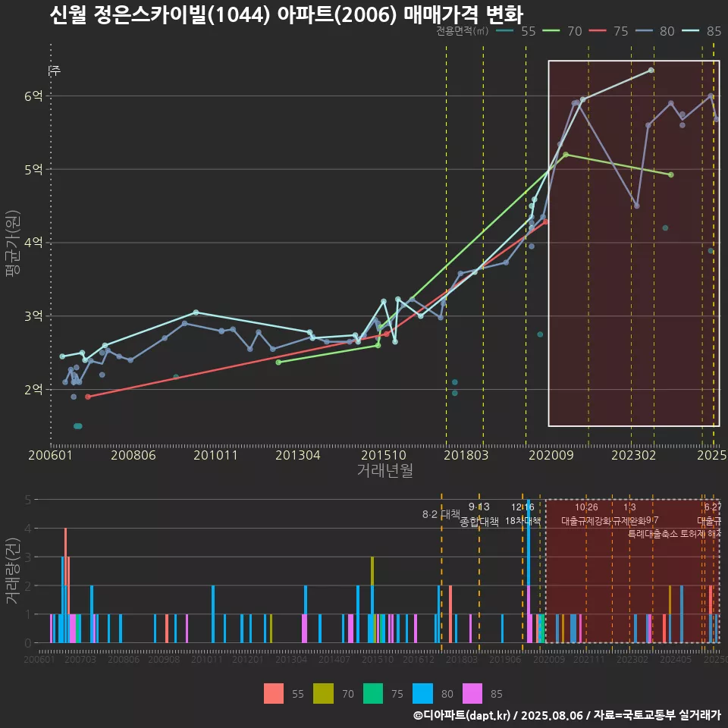
Task: Click 202111 on the volume chart x-axis
Action: point(588,659)
